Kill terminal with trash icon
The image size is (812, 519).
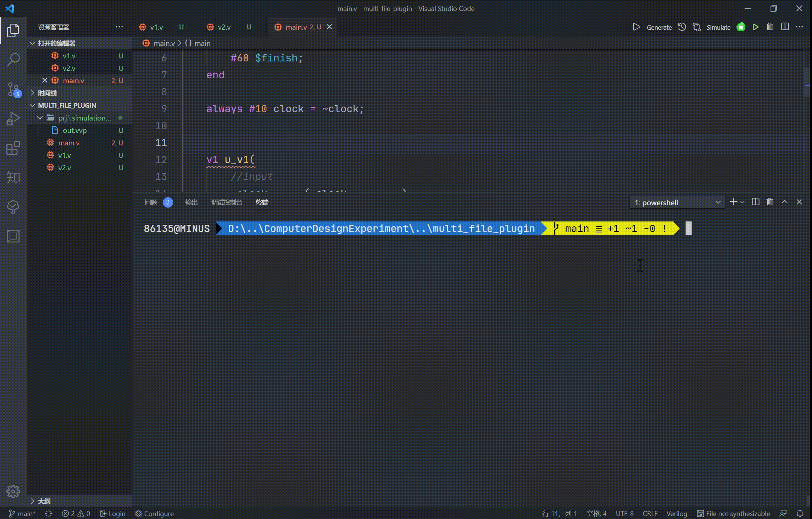[770, 202]
